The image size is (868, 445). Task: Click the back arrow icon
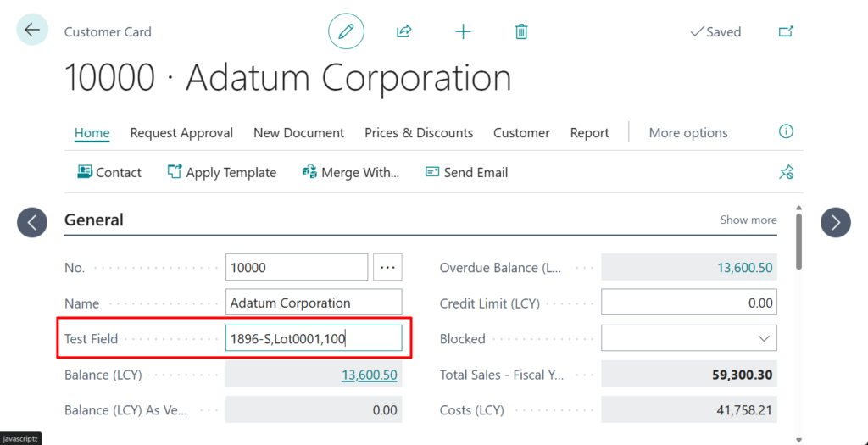pyautogui.click(x=32, y=31)
